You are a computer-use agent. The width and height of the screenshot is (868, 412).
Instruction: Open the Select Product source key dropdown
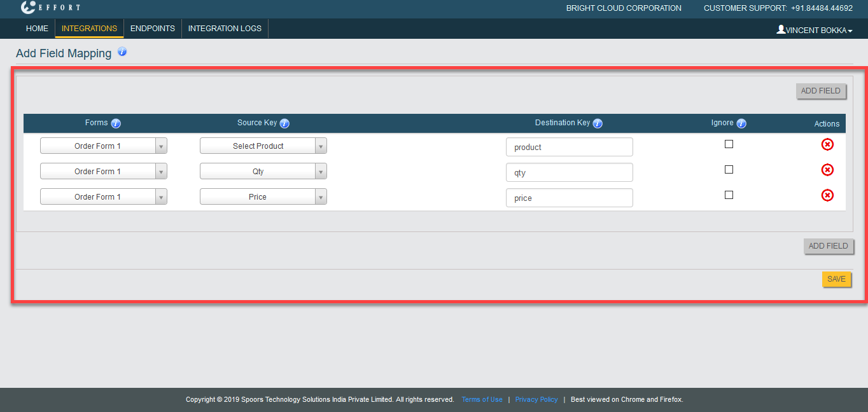263,146
